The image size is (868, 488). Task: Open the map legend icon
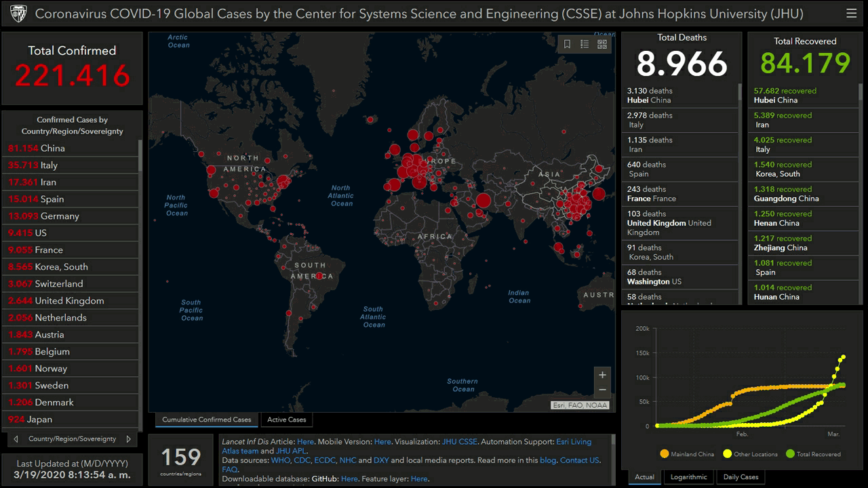tap(584, 43)
